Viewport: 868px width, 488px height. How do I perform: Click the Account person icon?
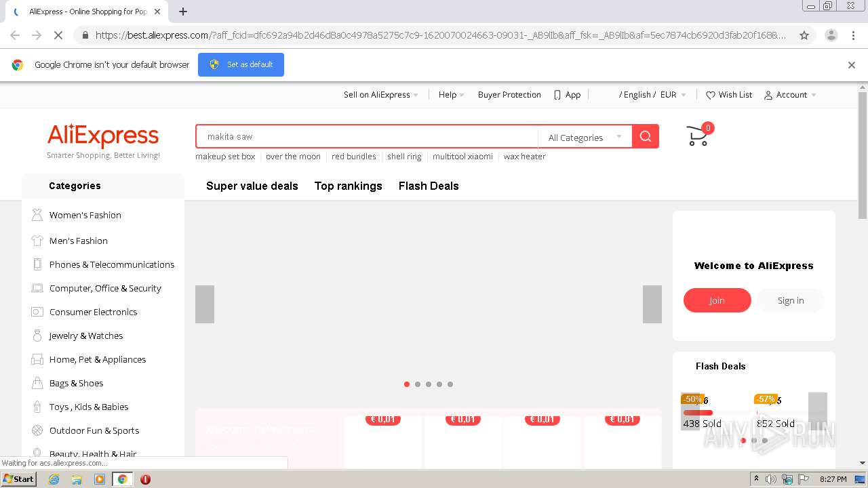(768, 95)
